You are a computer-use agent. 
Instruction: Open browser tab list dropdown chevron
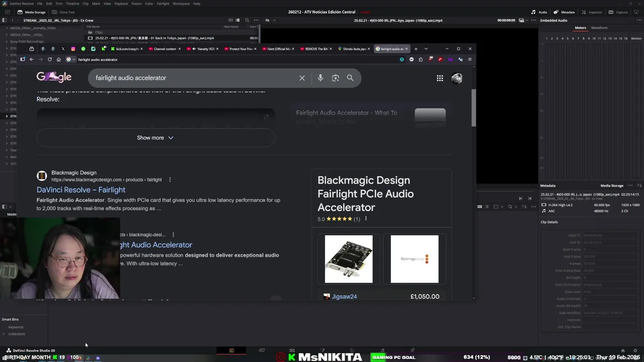[x=426, y=49]
